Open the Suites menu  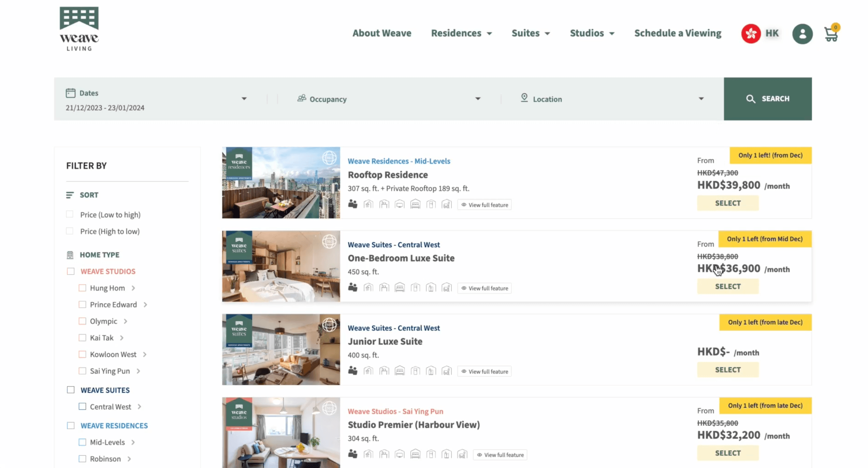[x=531, y=33]
